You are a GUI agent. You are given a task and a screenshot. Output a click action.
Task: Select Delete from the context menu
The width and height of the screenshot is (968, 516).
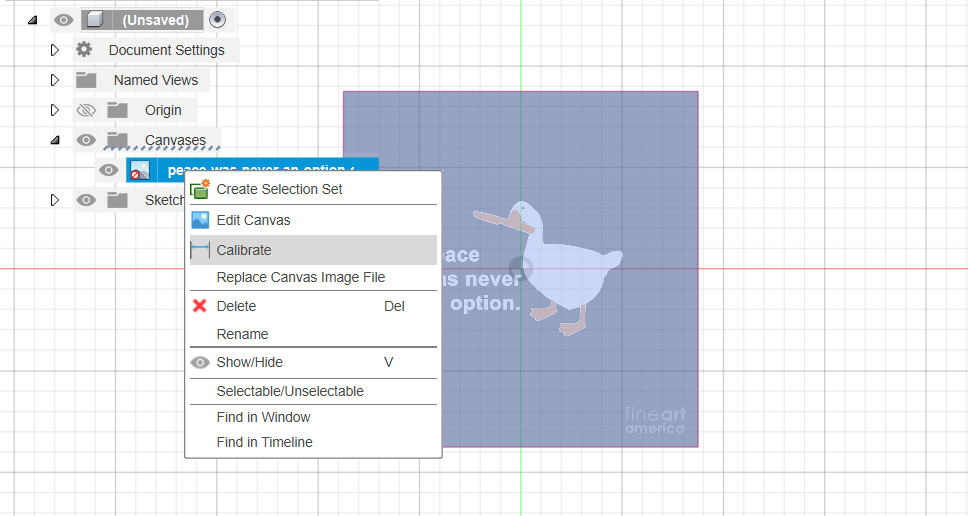314,306
